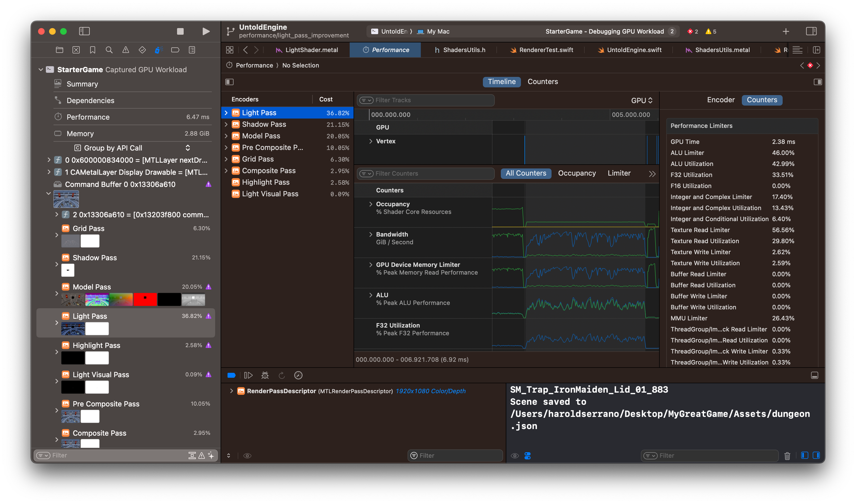The height and width of the screenshot is (504, 856).
Task: Switch to the Encoder panel tab
Action: [x=721, y=100]
